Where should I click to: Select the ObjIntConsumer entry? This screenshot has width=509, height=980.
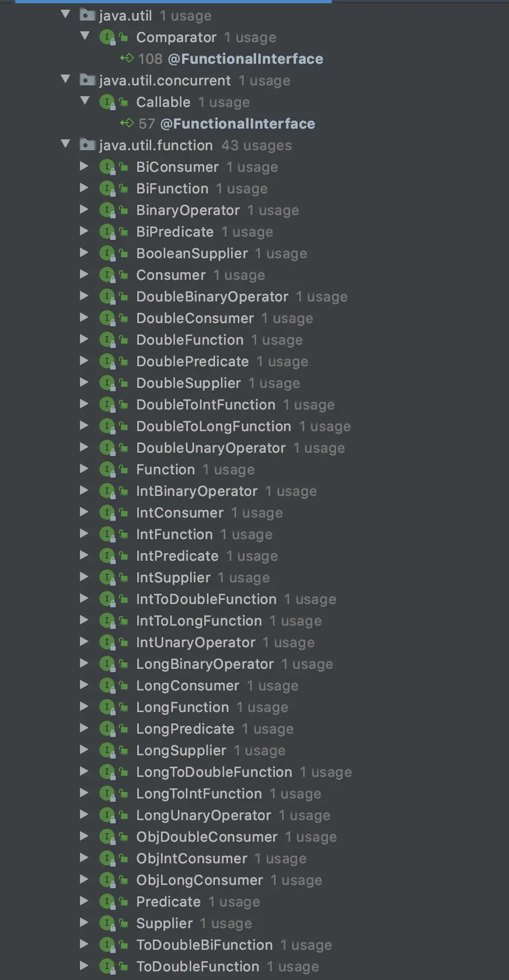pos(191,858)
